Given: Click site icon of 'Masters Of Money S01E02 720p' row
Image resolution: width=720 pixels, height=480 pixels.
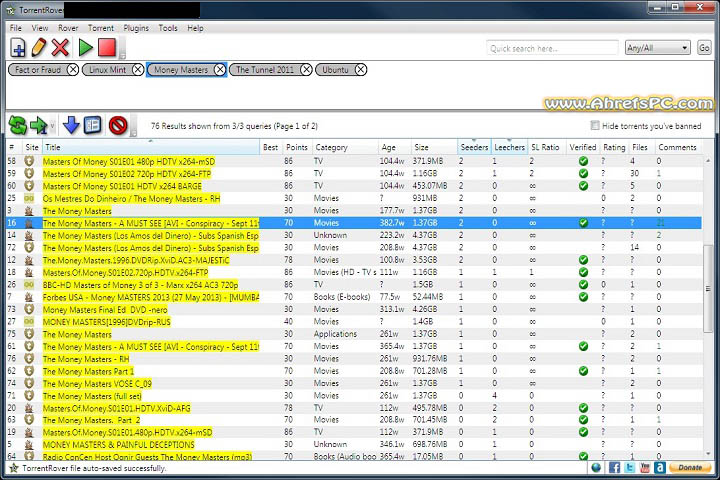Looking at the screenshot, I should point(29,174).
